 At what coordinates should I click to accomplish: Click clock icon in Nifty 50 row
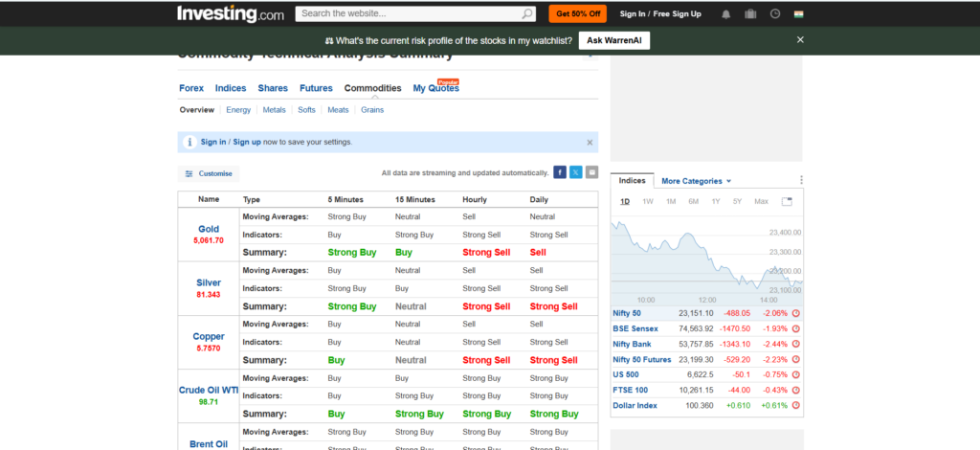point(795,313)
